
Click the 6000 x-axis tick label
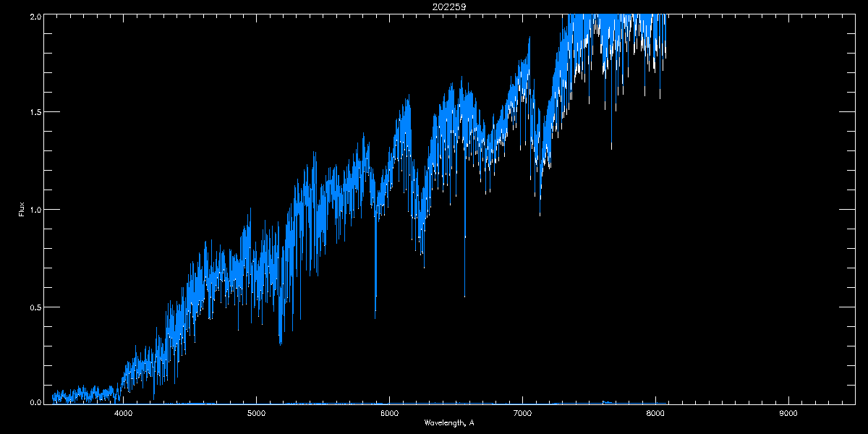pyautogui.click(x=389, y=414)
